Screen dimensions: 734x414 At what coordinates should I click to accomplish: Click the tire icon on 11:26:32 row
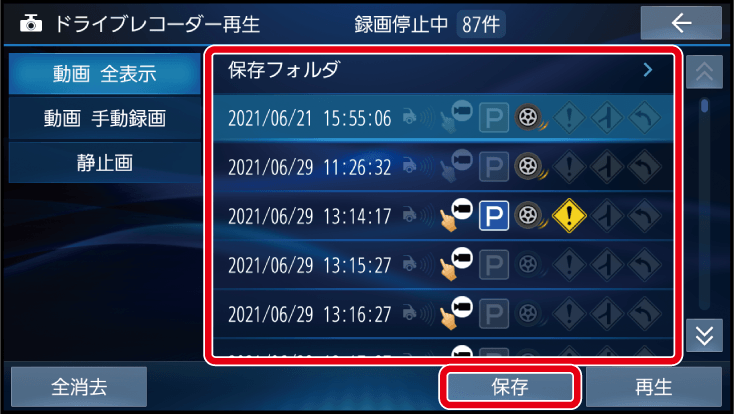tap(530, 167)
